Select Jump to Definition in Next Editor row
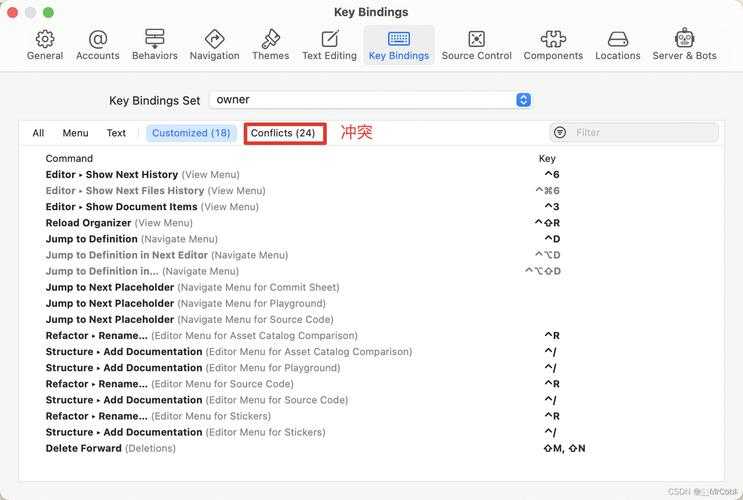 click(372, 255)
